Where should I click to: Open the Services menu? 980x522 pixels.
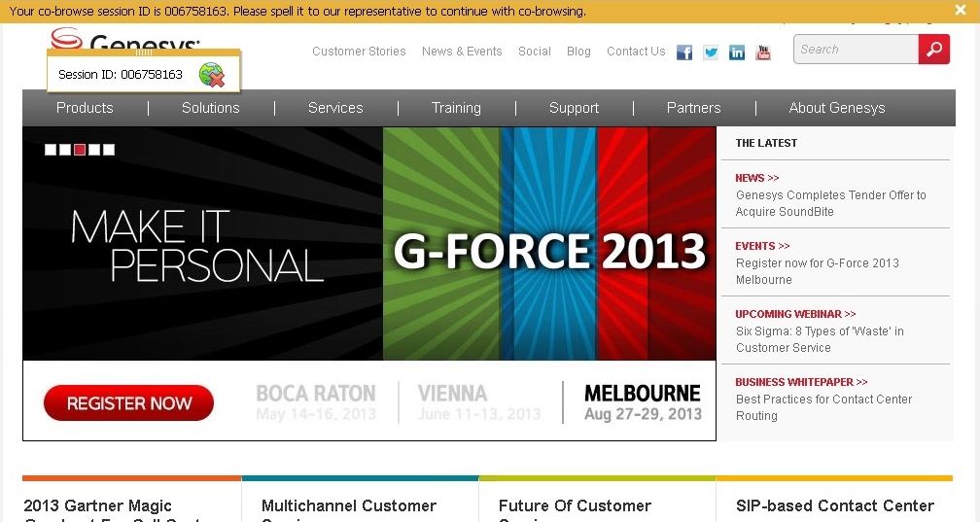click(335, 108)
